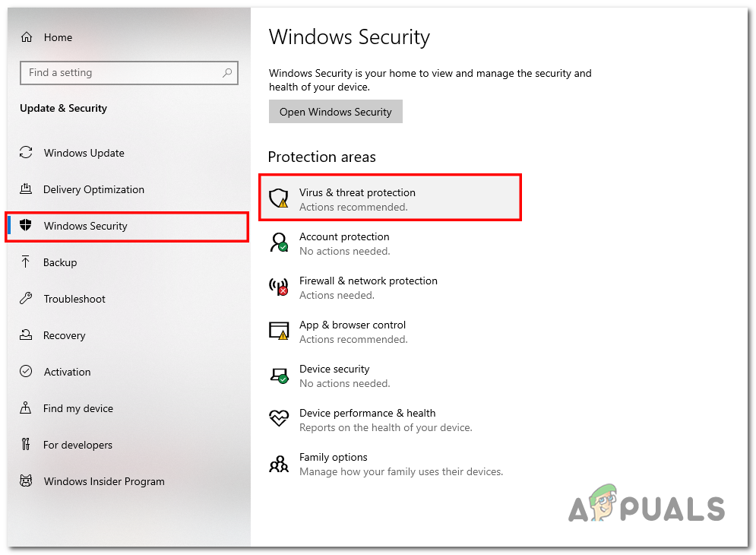This screenshot has height=555, width=756.
Task: Click the search magnifier icon
Action: point(227,72)
